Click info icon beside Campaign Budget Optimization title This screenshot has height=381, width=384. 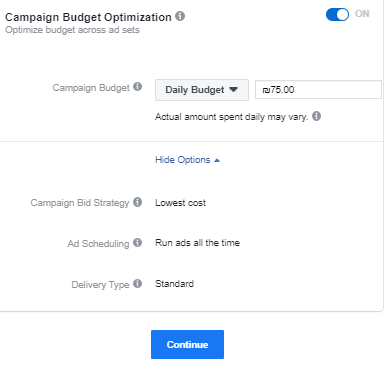[180, 16]
